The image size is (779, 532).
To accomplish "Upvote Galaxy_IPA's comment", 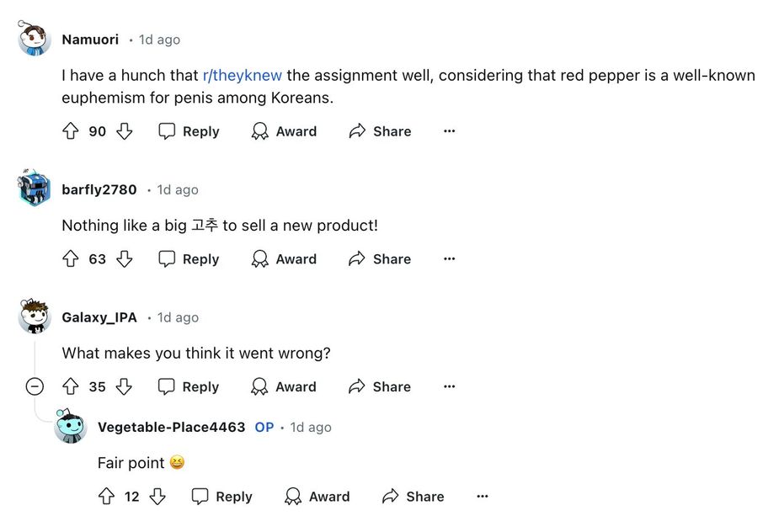I will pyautogui.click(x=71, y=387).
